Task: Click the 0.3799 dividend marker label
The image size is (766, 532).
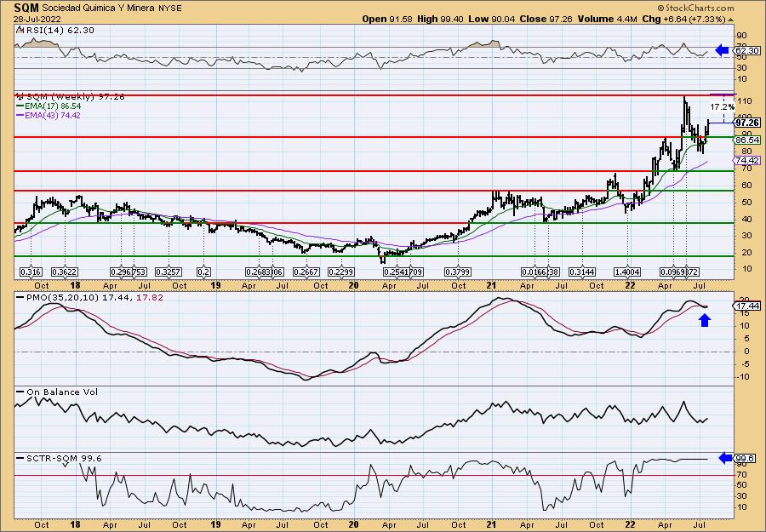Action: click(457, 272)
